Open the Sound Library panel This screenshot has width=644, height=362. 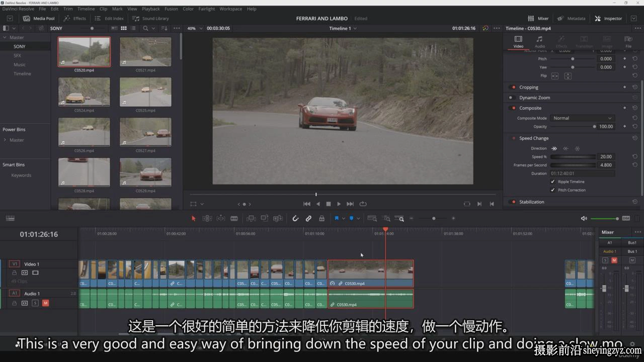150,18
